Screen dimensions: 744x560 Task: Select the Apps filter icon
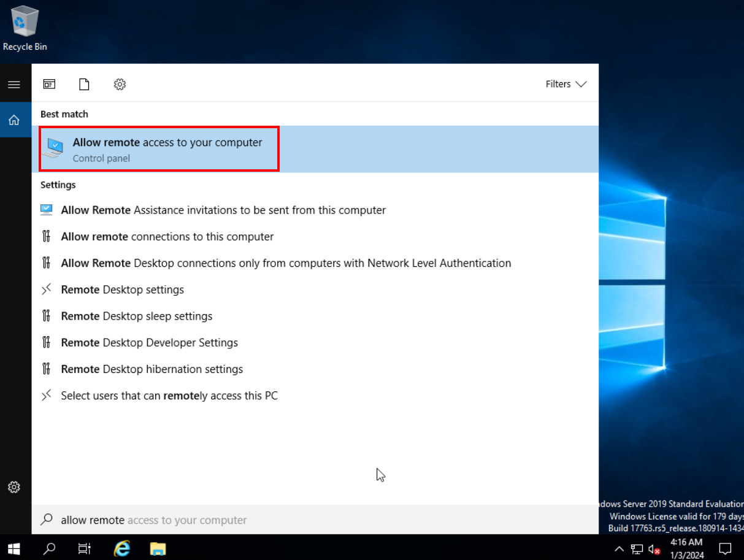(49, 85)
